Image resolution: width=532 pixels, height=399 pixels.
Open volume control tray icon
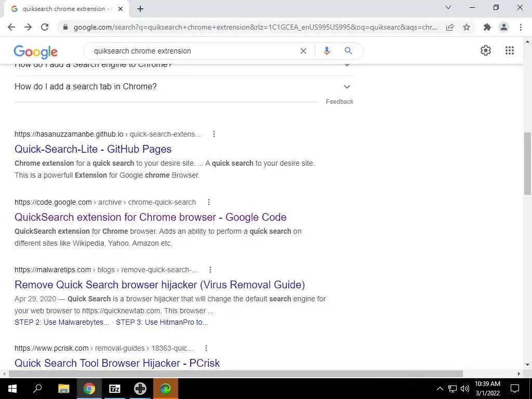(465, 389)
